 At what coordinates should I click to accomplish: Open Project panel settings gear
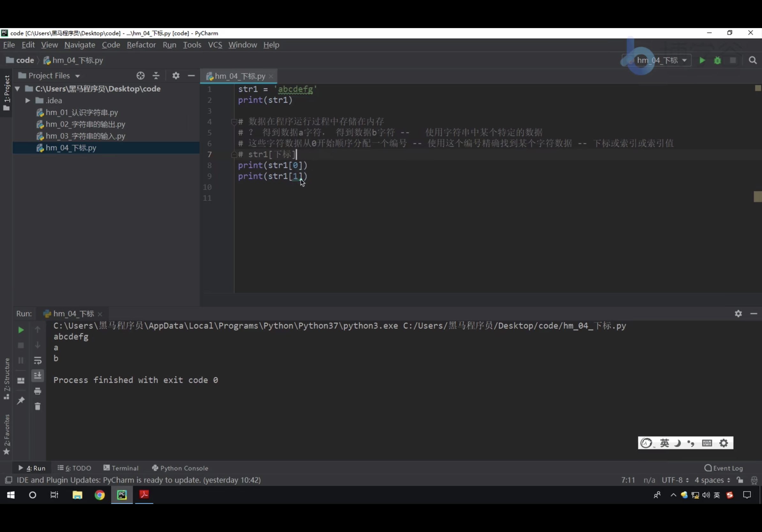coord(176,76)
